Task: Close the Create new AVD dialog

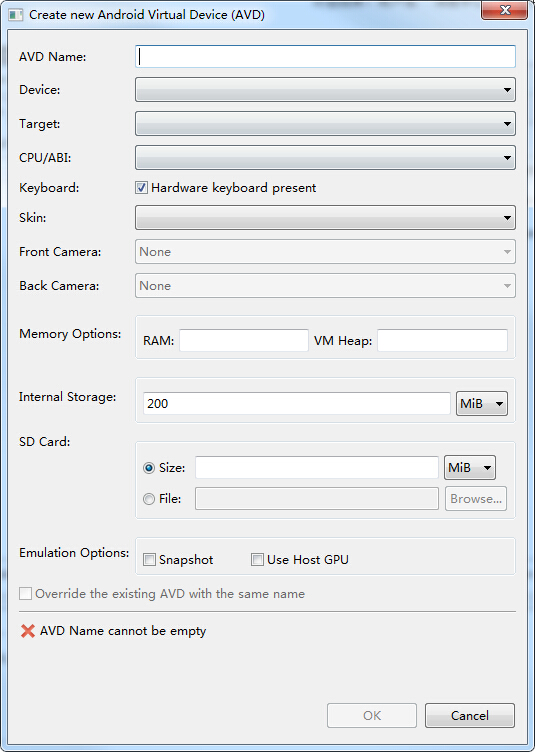Action: point(504,10)
